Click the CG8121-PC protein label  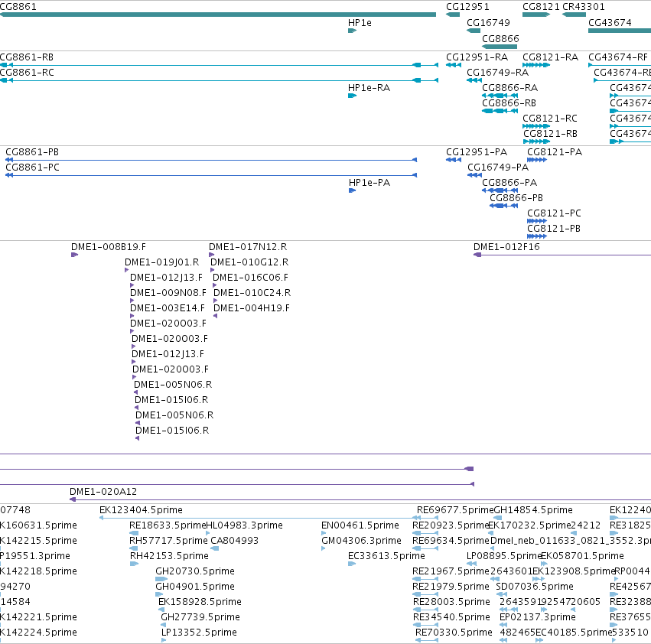pyautogui.click(x=555, y=213)
